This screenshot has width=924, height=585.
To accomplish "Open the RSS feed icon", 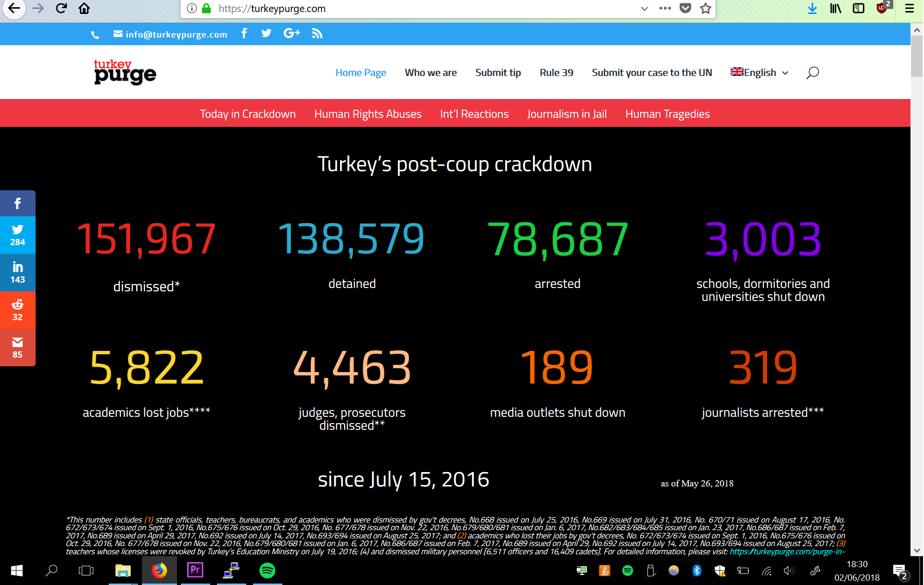I will pyautogui.click(x=317, y=34).
